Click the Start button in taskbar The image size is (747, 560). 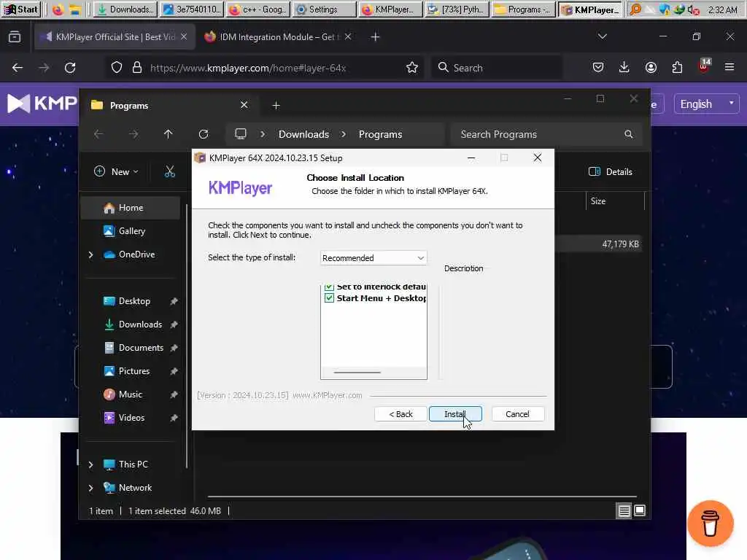click(20, 9)
